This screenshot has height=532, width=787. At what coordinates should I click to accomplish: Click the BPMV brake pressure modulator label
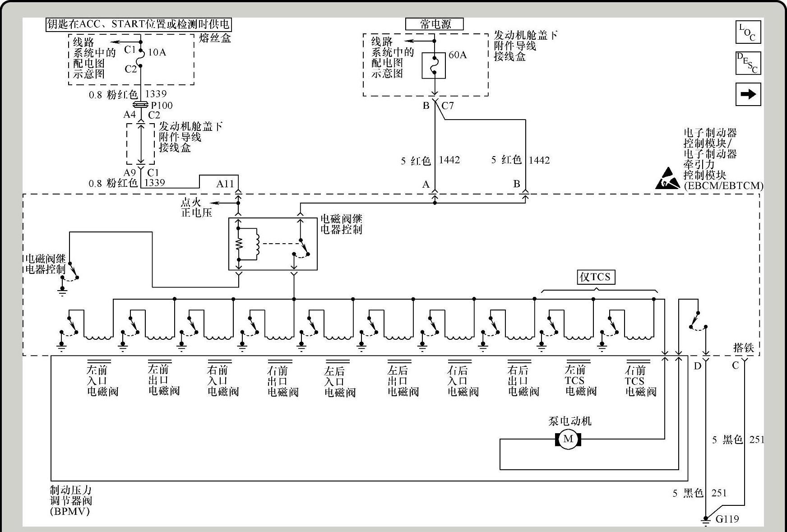point(71,500)
